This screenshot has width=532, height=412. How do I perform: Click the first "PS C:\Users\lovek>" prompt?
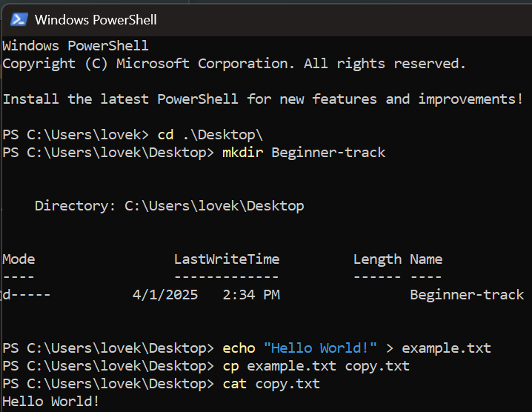(x=76, y=135)
